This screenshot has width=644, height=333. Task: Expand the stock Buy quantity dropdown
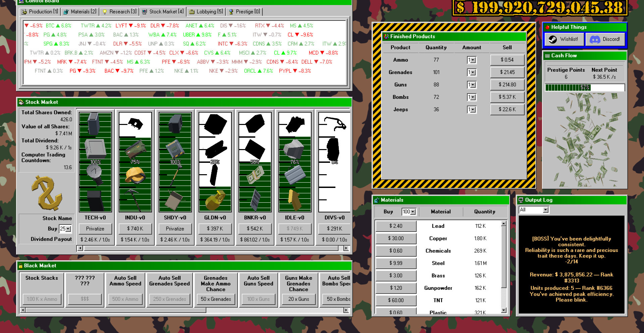coord(65,229)
